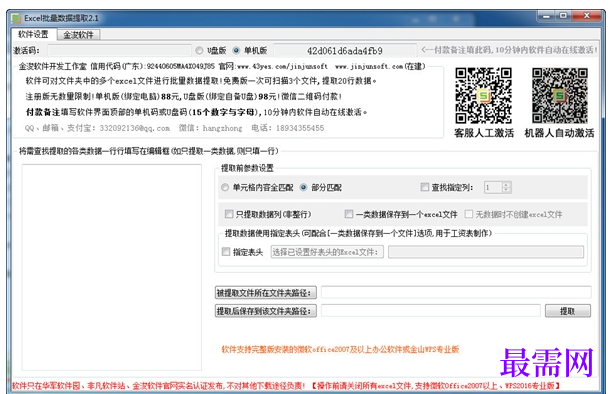The height and width of the screenshot is (394, 612).
Task: Maximize the Excel批量数据提取 window
Action: click(x=563, y=16)
